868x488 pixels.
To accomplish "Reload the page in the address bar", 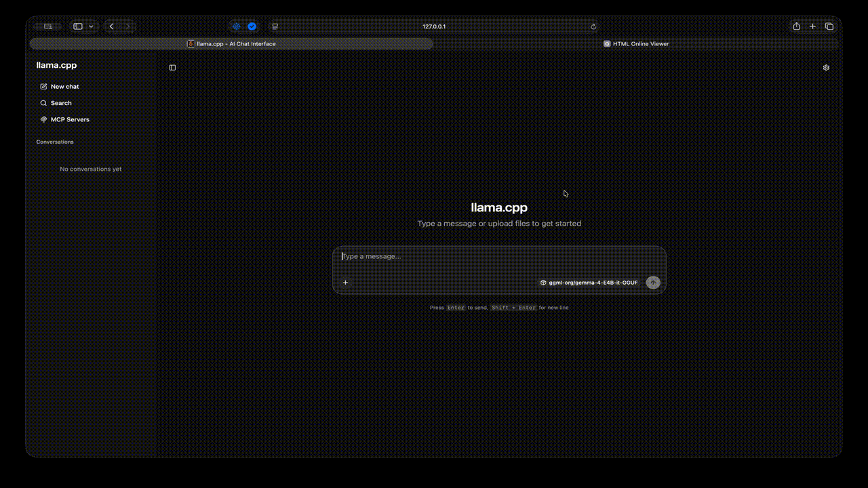I will click(593, 26).
